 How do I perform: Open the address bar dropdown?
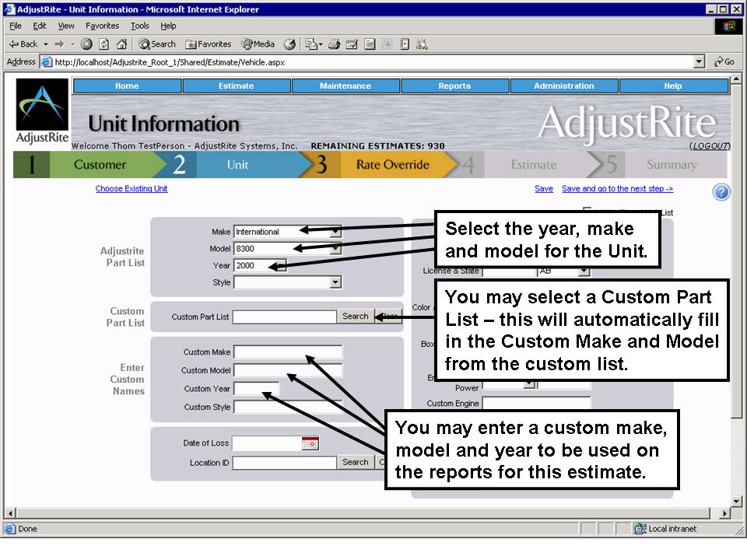(699, 62)
